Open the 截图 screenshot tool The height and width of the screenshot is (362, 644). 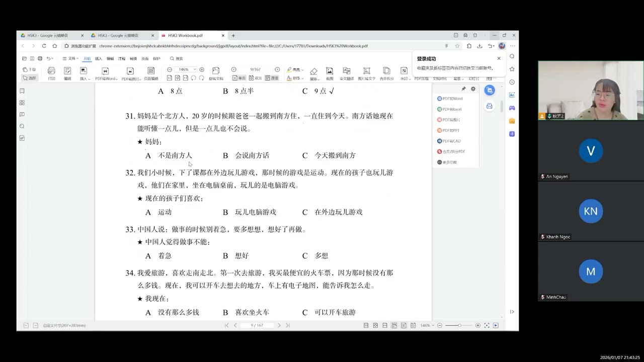[330, 74]
